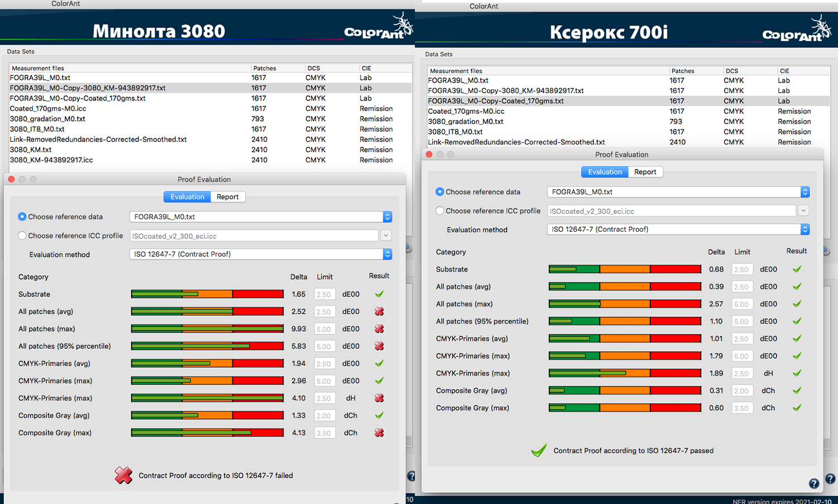Open reference ICC profile dropdown in Xerox window
The width and height of the screenshot is (838, 504).
(x=803, y=210)
